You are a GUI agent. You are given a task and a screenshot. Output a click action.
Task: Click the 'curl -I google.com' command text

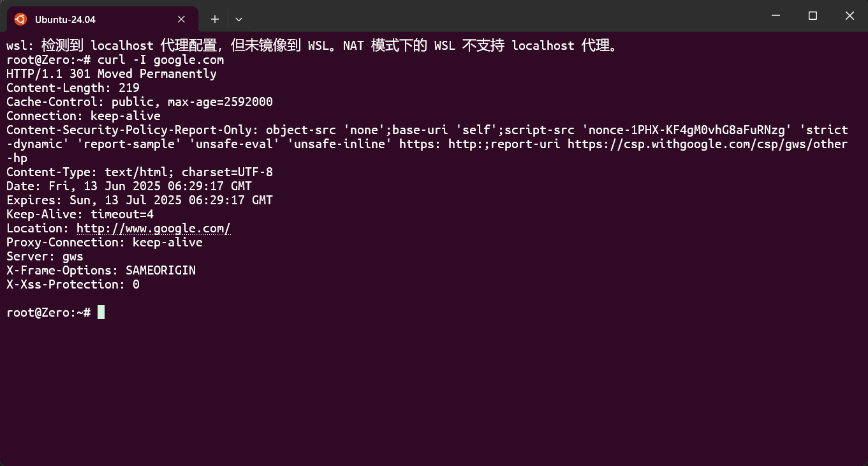click(161, 60)
